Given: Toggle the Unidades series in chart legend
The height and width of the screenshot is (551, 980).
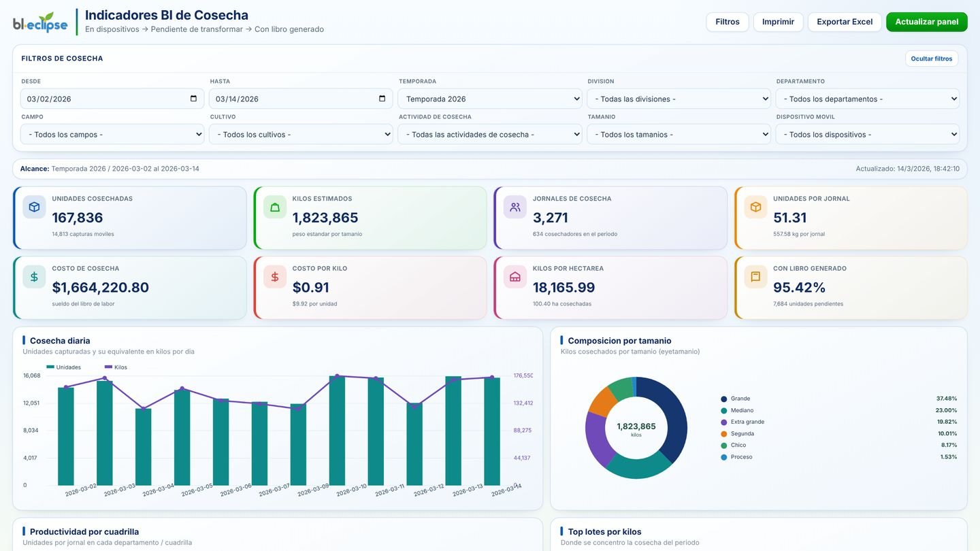Looking at the screenshot, I should point(64,367).
